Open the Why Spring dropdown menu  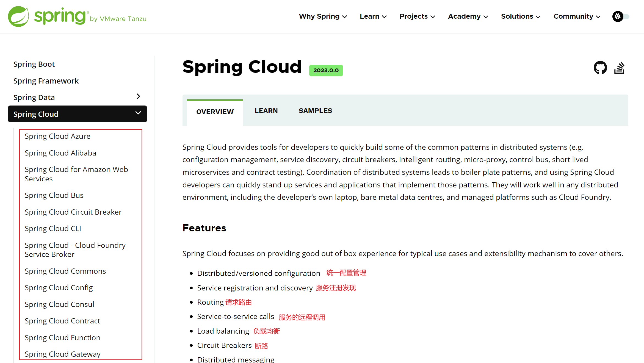coord(323,16)
